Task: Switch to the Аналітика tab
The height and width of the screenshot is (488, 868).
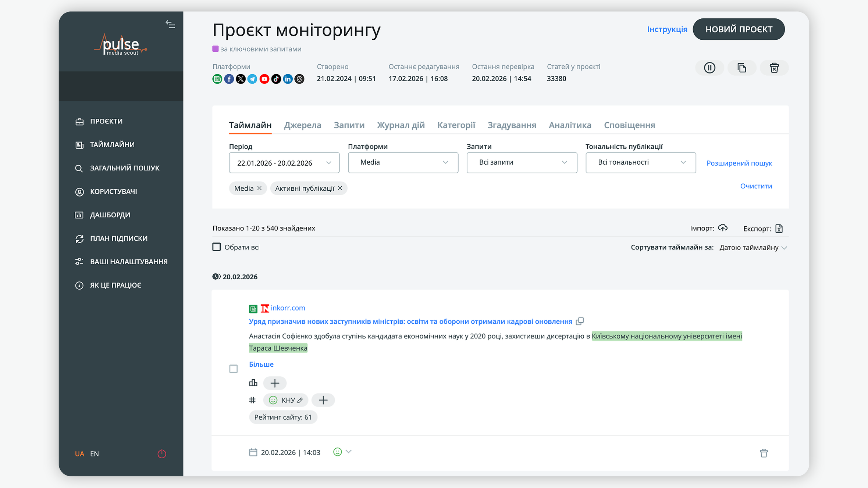Action: coord(570,125)
